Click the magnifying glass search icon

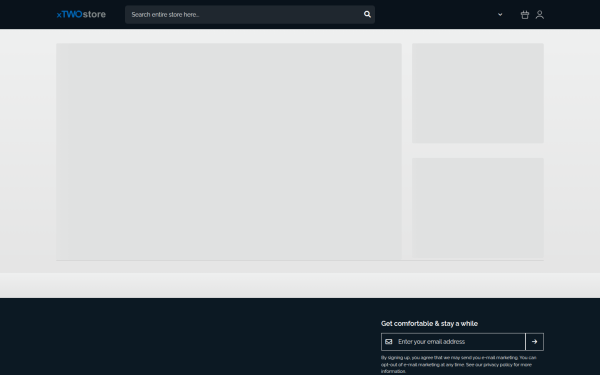pyautogui.click(x=367, y=15)
